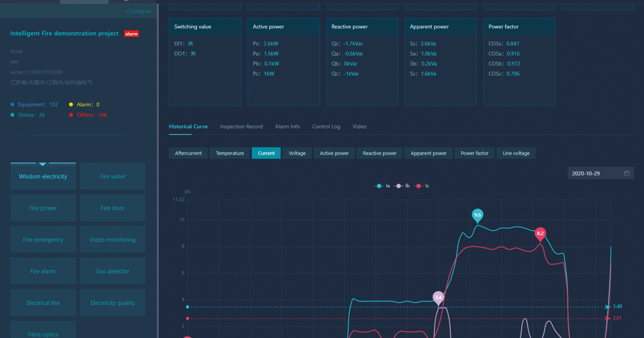The height and width of the screenshot is (338, 644).
Task: Click the calendar icon in date field
Action: [627, 173]
